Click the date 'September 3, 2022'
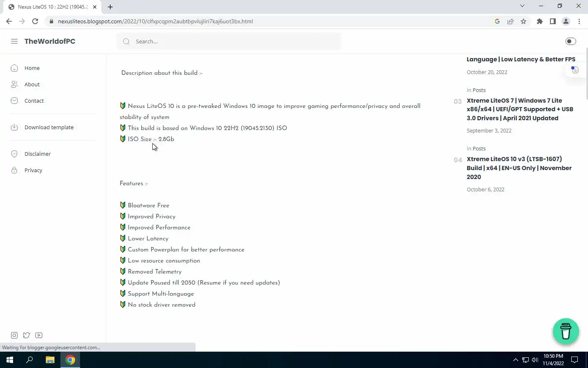The height and width of the screenshot is (368, 588). pyautogui.click(x=489, y=130)
